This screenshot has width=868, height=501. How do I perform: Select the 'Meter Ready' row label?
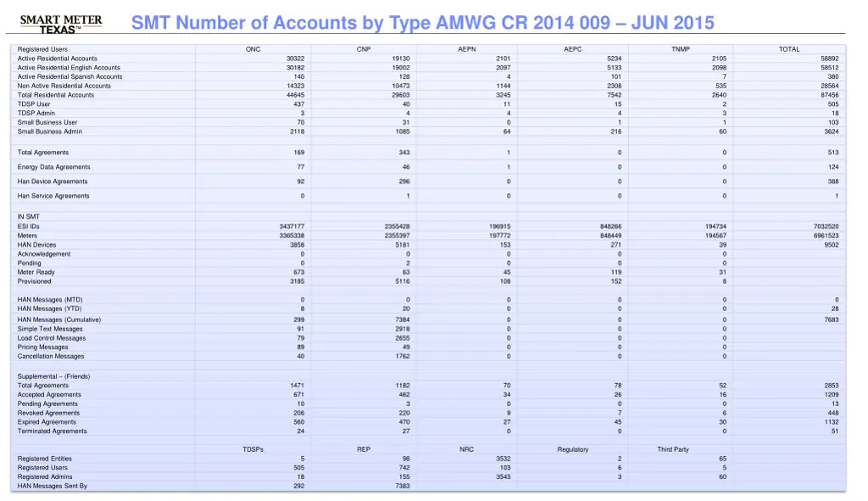point(36,272)
